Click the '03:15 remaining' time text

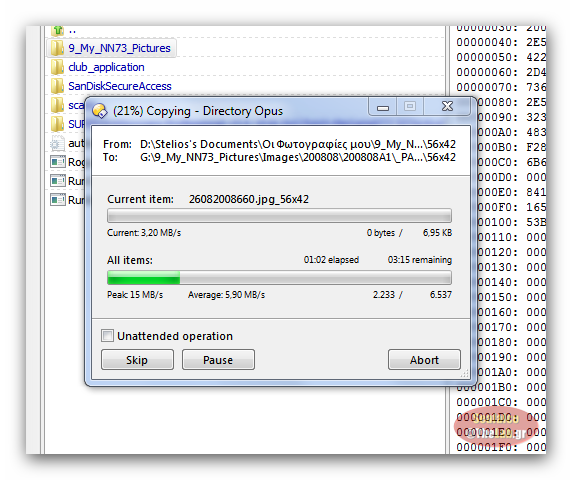pyautogui.click(x=420, y=260)
